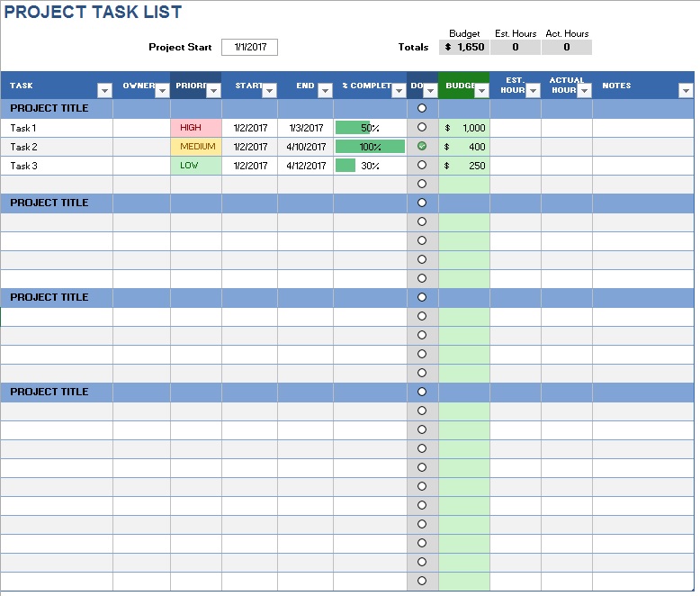Click the Notes column filter arrow
The height and width of the screenshot is (596, 700).
tap(686, 90)
